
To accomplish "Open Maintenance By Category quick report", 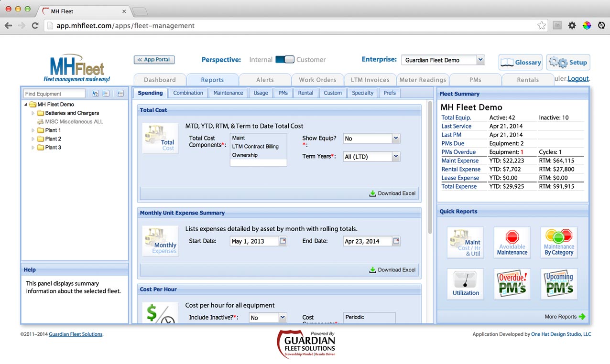I will (x=559, y=243).
